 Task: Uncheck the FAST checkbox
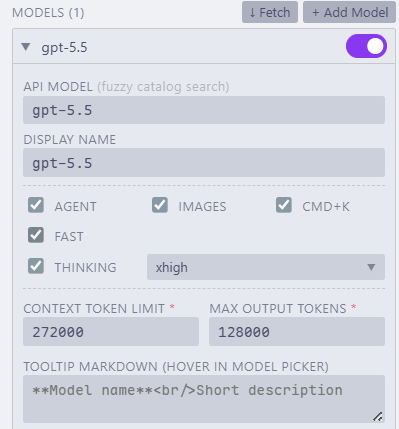pos(36,235)
